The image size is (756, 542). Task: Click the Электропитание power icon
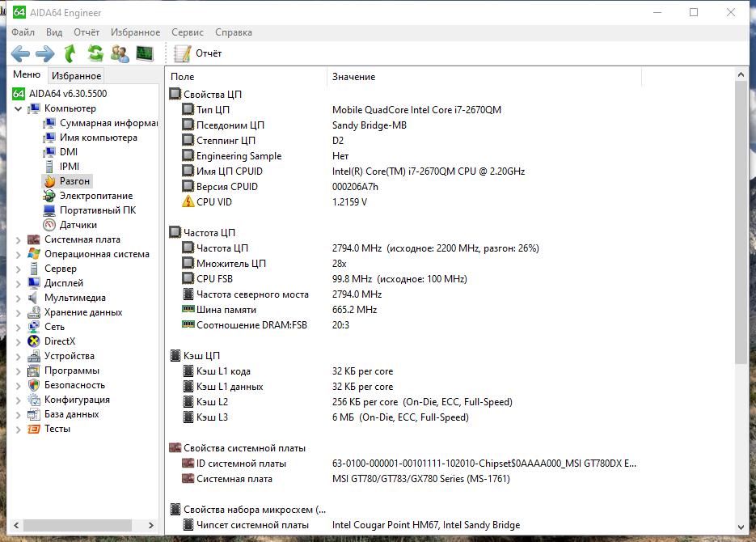pyautogui.click(x=49, y=196)
